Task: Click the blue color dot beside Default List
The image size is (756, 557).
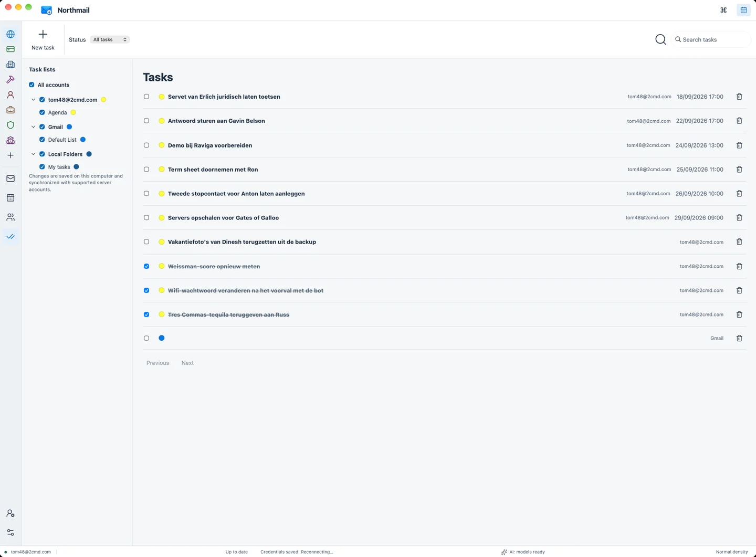Action: 82,140
